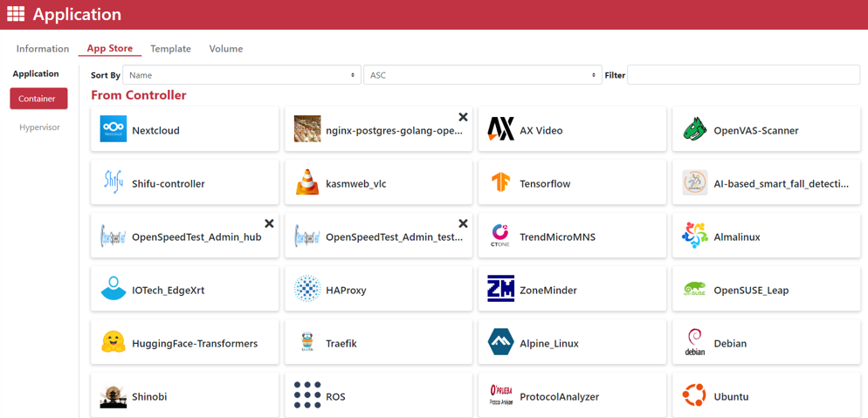Click the ZoneMinder ZM logo icon
Image resolution: width=868 pixels, height=418 pixels.
click(501, 288)
